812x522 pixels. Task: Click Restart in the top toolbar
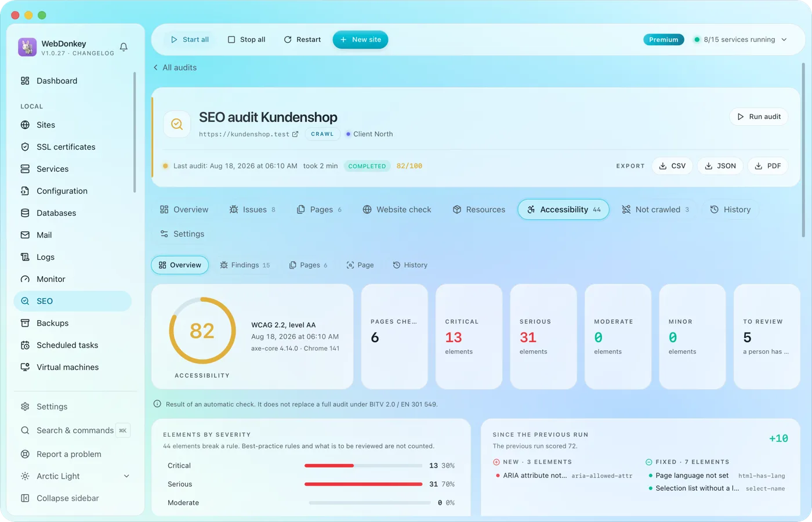(302, 39)
